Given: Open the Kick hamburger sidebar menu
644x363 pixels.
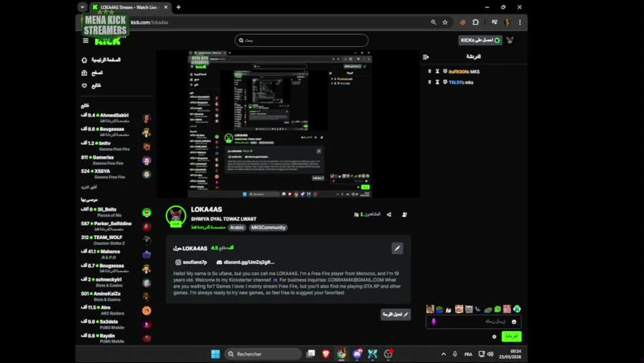Looking at the screenshot, I should [86, 41].
